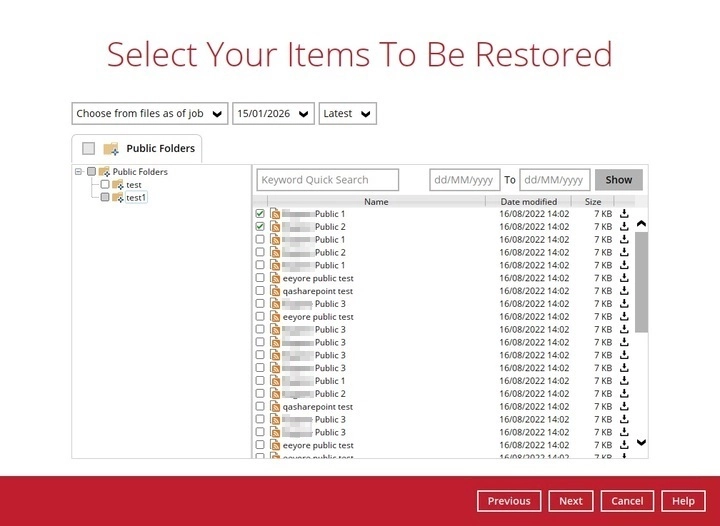
Task: Click the download icon of the checked Public 1 item
Action: pos(624,213)
